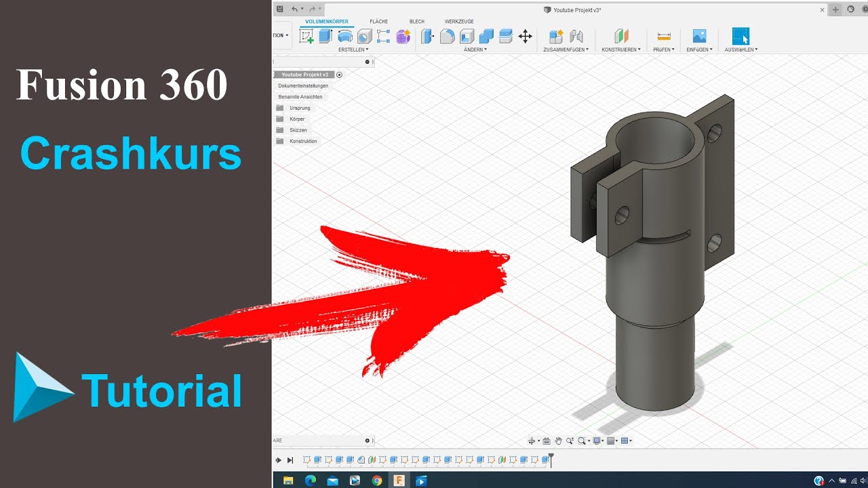
Task: Open the ÄNDERN dropdown menu
Action: [x=475, y=49]
